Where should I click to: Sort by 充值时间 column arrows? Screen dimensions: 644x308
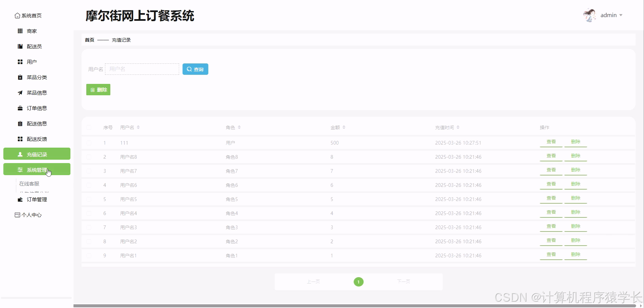pyautogui.click(x=458, y=127)
